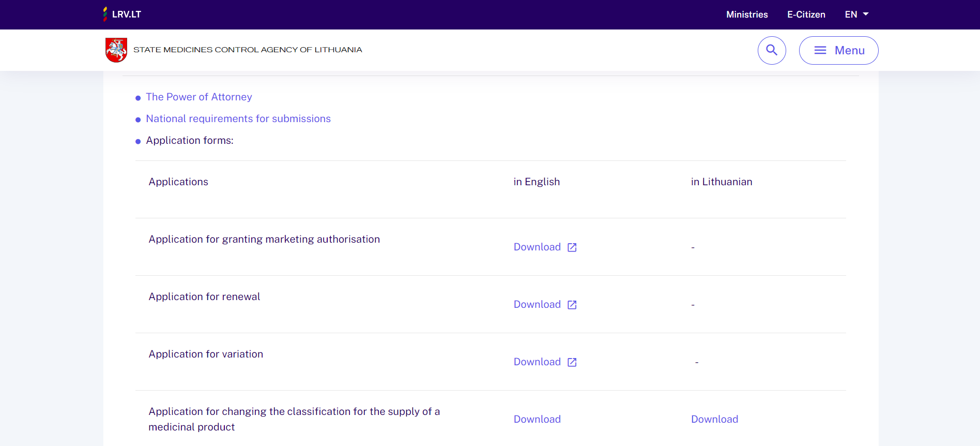Open the Ministries menu item
The height and width of the screenshot is (446, 980).
tap(747, 14)
